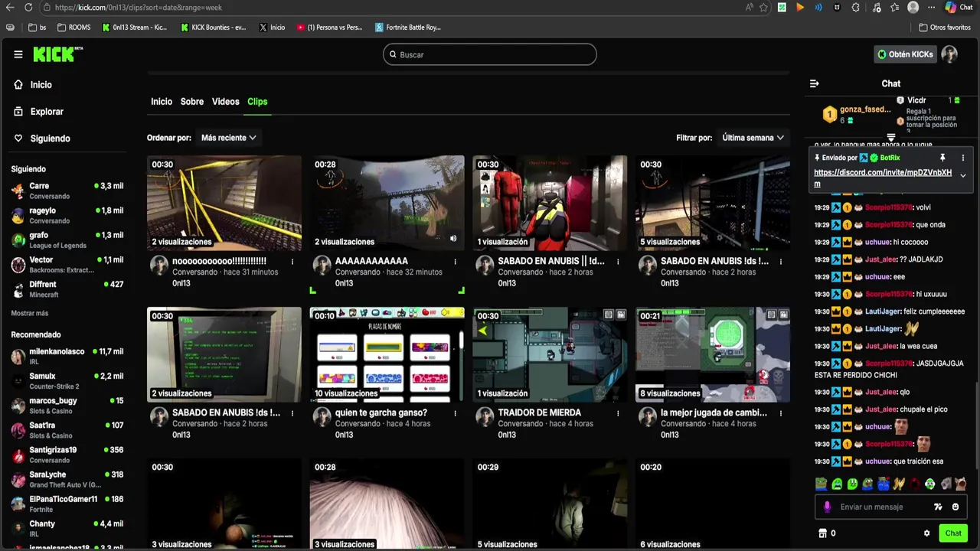Image resolution: width=980 pixels, height=551 pixels.
Task: Open options for clip 'noooooooooo!!!!!!!!!!!!'
Action: pos(292,262)
